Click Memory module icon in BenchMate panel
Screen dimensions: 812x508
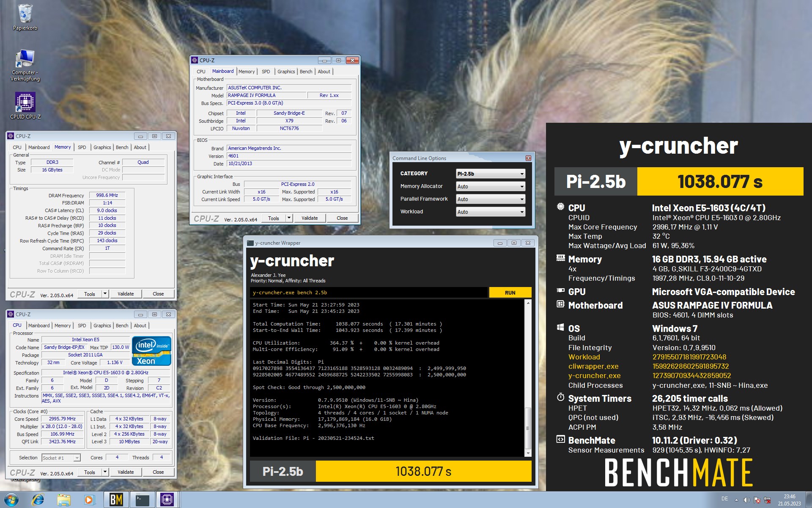click(x=560, y=258)
